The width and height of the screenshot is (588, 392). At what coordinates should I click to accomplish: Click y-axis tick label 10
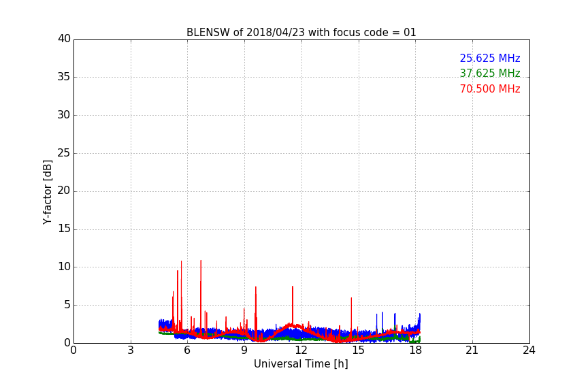64,267
